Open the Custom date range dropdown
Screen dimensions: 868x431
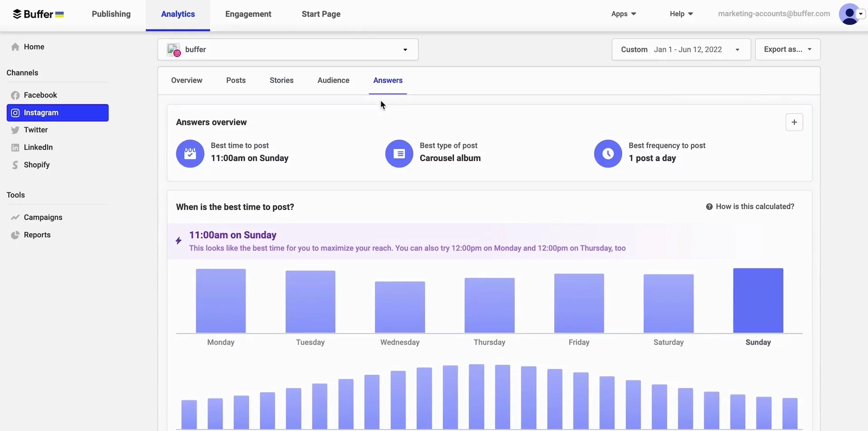pos(681,50)
